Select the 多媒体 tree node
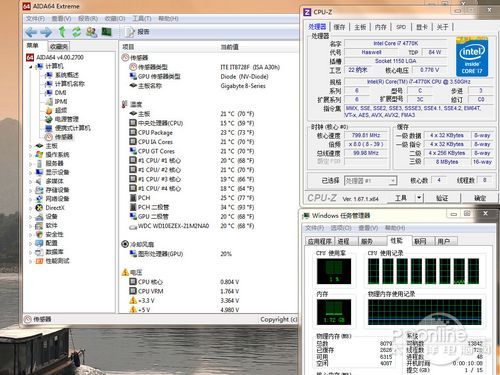The image size is (500, 375). point(54,181)
